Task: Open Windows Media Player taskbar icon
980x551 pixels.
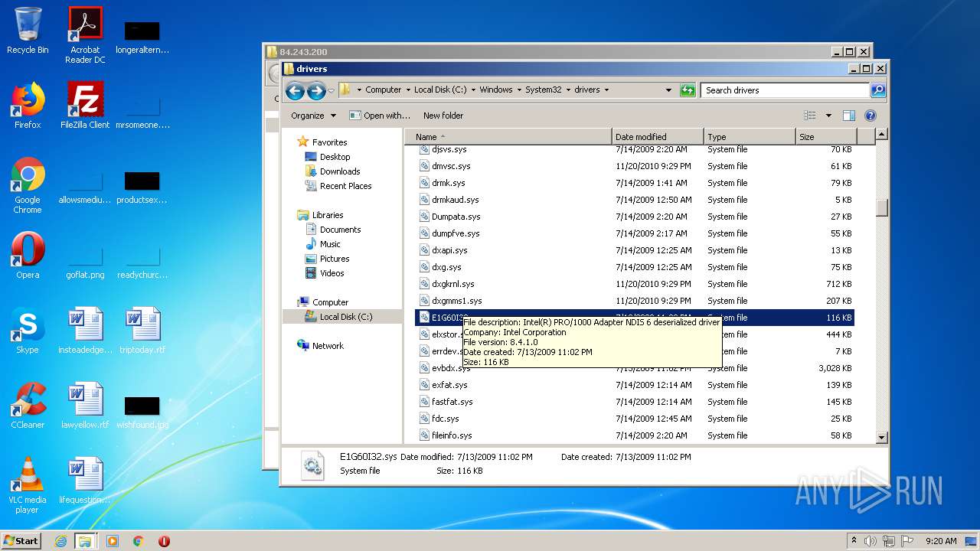Action: click(113, 541)
